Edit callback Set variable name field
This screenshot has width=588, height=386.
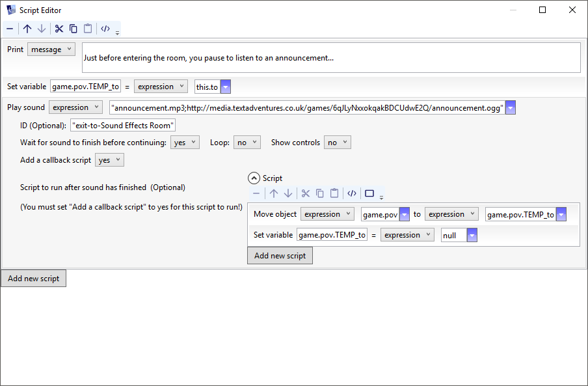coord(332,235)
